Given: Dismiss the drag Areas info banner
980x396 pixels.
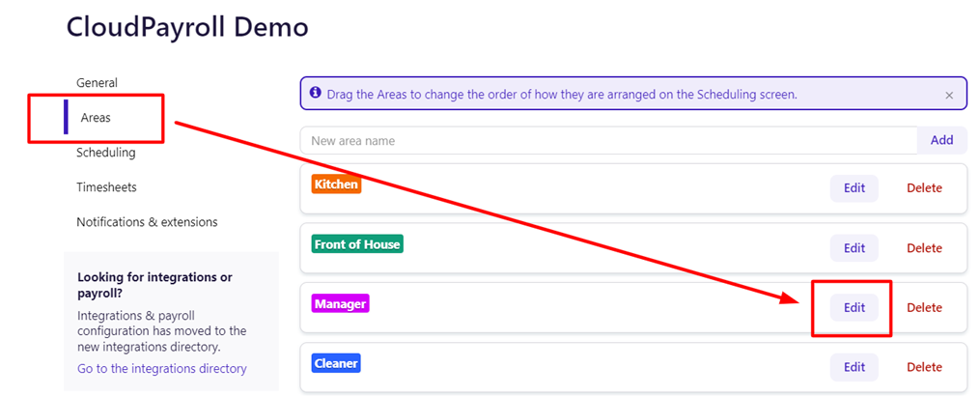Looking at the screenshot, I should point(949,95).
